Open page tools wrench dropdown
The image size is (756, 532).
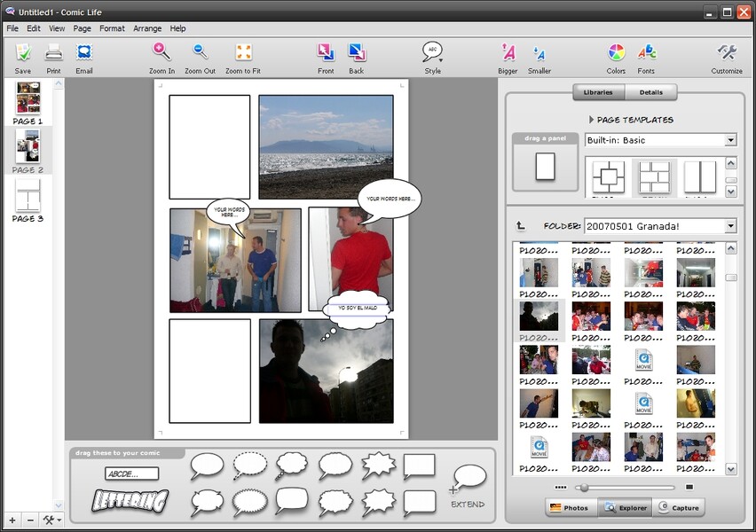52,520
